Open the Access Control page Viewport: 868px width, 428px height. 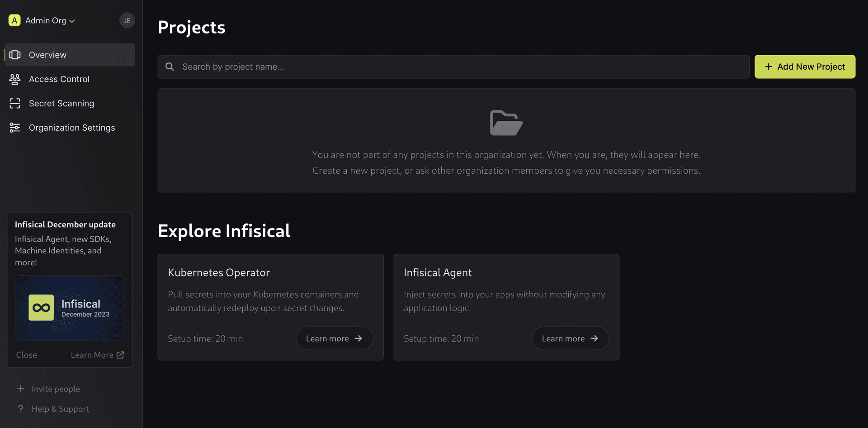tap(59, 79)
